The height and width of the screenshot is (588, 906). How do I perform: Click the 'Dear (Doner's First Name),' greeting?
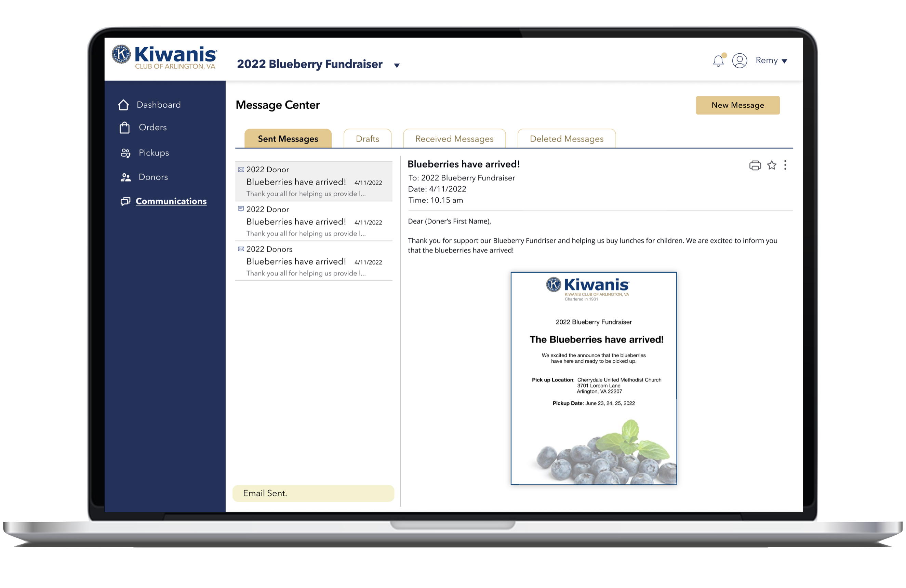click(449, 222)
